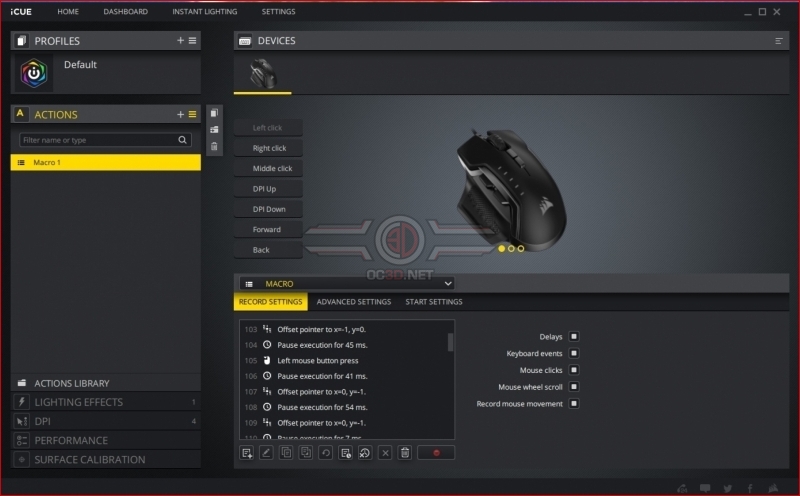
Task: Click the add macro event icon
Action: (x=247, y=453)
